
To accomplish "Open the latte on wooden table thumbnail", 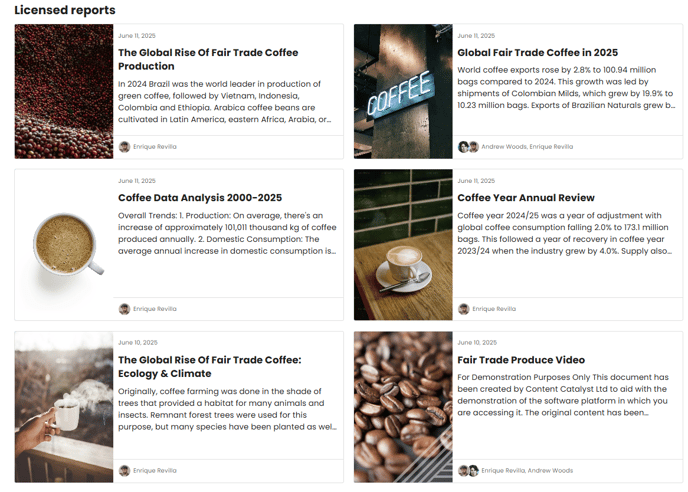I will tap(403, 245).
